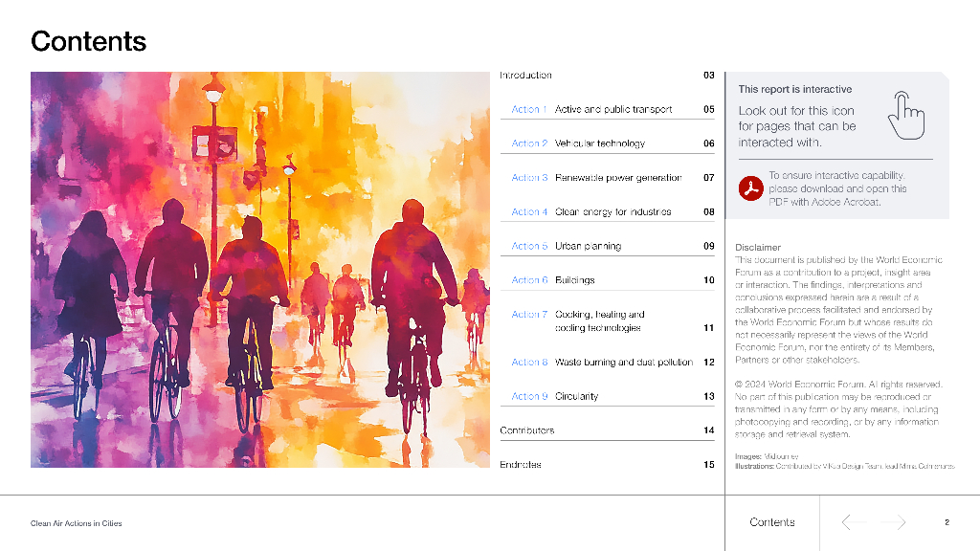The width and height of the screenshot is (980, 551).
Task: Go to the next page arrow
Action: click(x=893, y=522)
